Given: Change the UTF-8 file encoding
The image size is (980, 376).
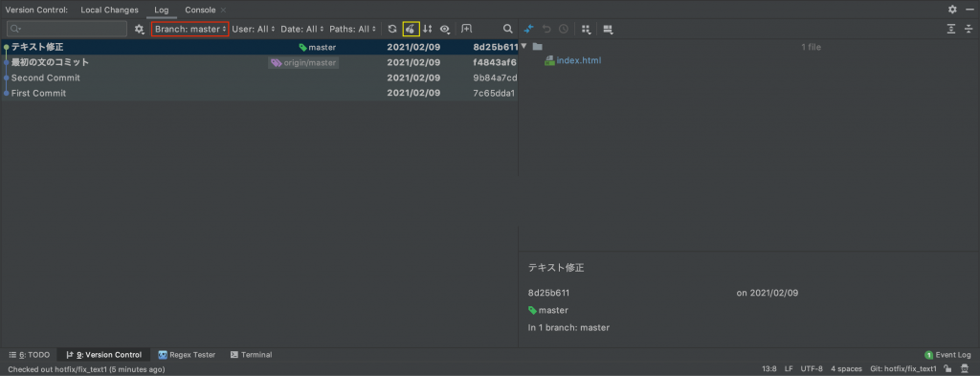Looking at the screenshot, I should click(812, 369).
